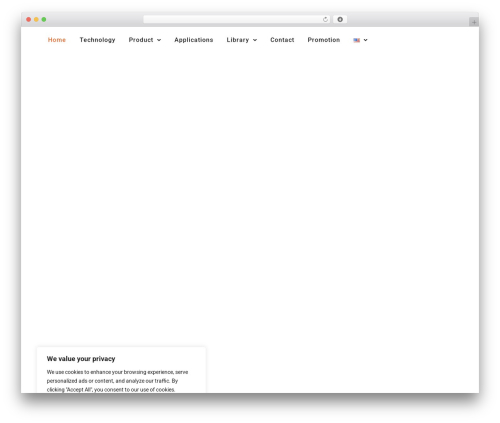Image resolution: width=500 pixels, height=423 pixels.
Task: Click the round icon beside address bar
Action: [340, 19]
